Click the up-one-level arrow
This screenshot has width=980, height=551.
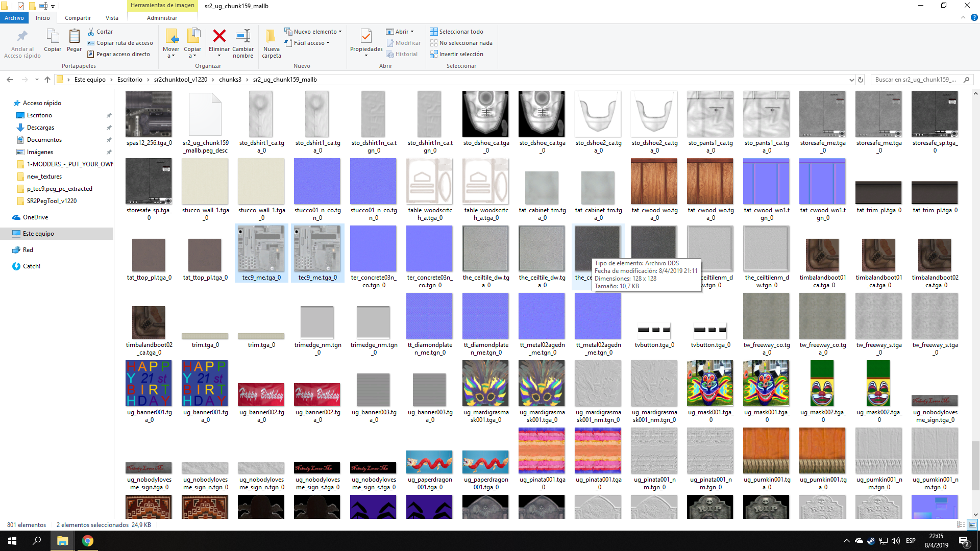click(47, 80)
